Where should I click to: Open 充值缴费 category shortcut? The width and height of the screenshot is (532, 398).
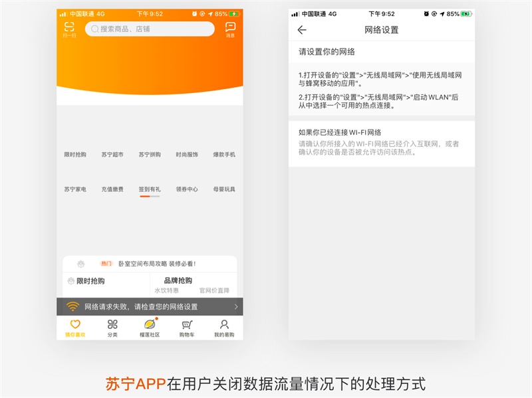point(112,189)
